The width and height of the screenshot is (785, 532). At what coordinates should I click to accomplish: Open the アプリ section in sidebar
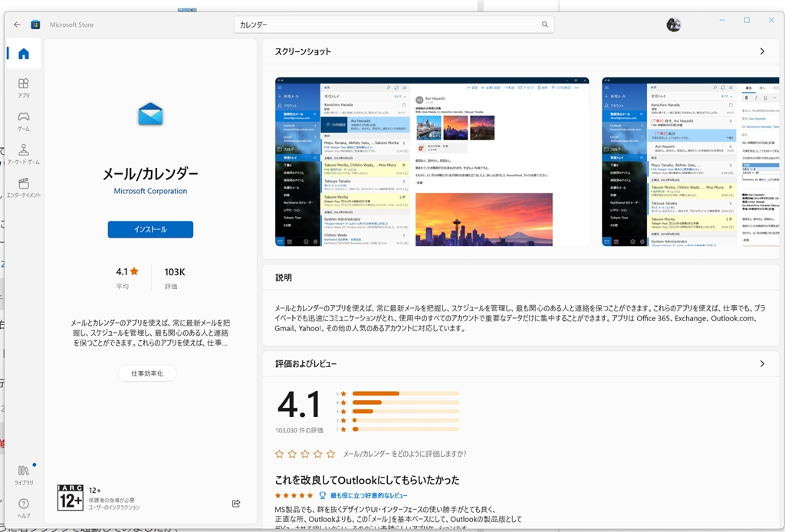(x=24, y=88)
